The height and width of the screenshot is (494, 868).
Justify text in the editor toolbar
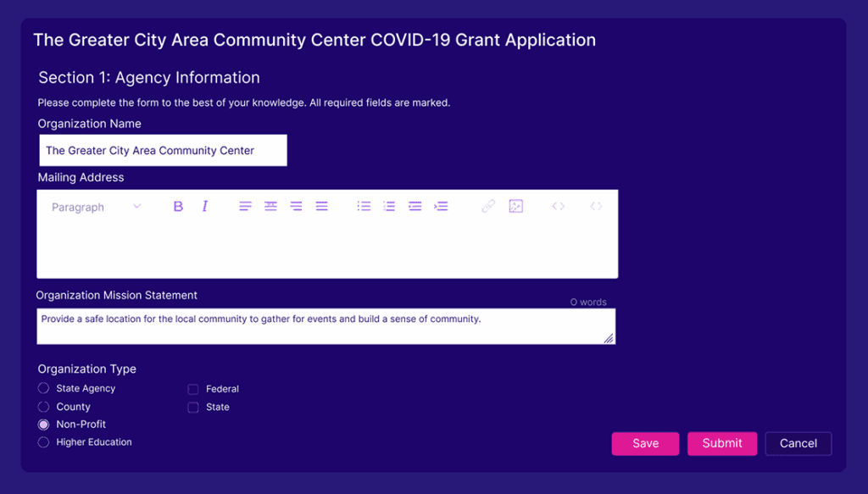[x=322, y=207]
